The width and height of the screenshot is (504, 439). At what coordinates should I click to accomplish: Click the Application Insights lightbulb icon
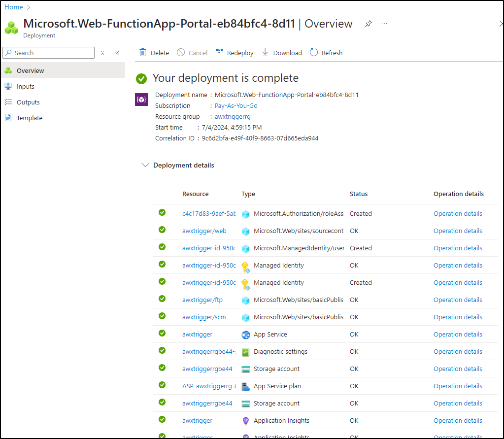click(245, 421)
